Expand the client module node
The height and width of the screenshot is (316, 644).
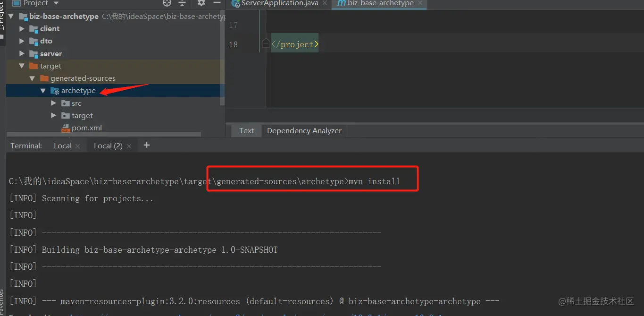coord(22,29)
